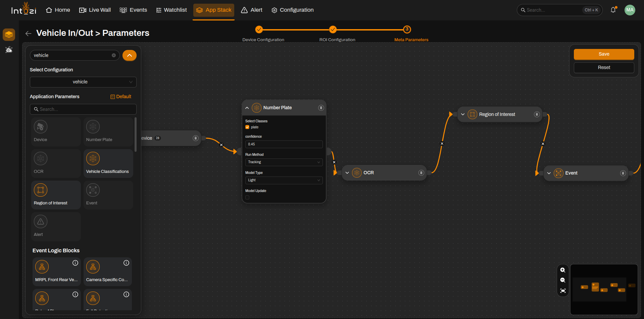Screen dimensions: 644x319
Task: Fit the canvas view to screen
Action: point(563,291)
